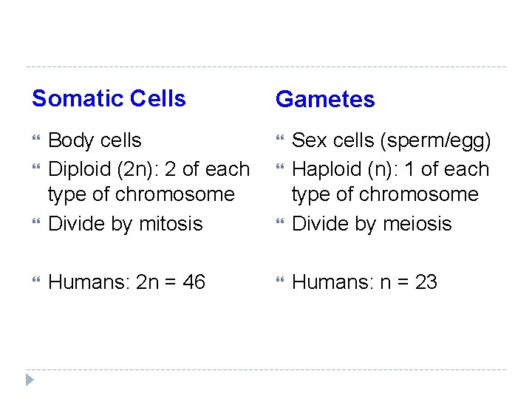532x399 pixels.
Task: Click the bullet icon before "Sex cells (sperm/egg)"
Action: click(x=280, y=140)
